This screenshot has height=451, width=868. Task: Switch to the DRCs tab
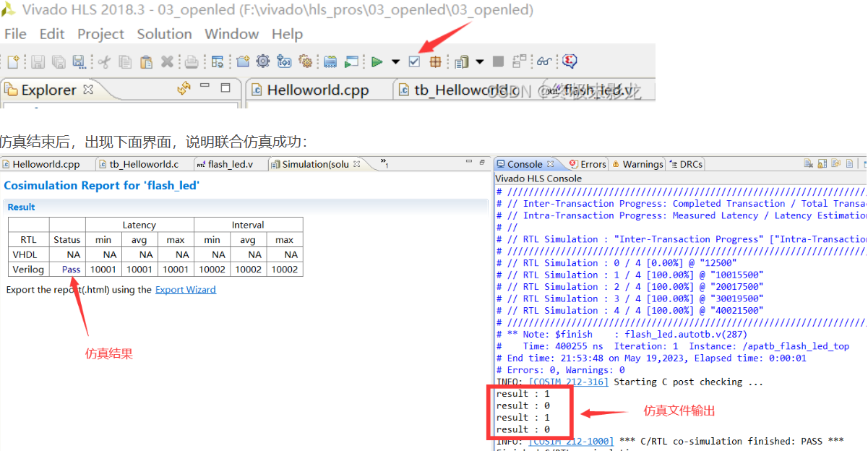pyautogui.click(x=685, y=164)
